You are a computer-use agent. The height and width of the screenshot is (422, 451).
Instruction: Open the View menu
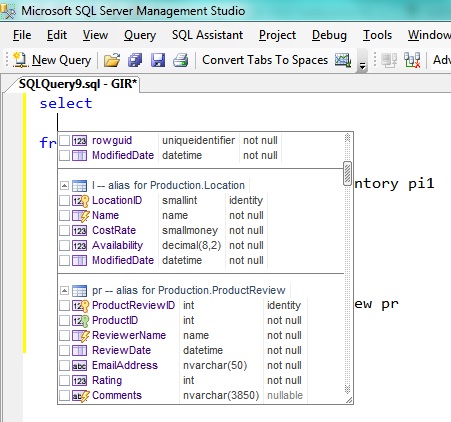pyautogui.click(x=95, y=35)
